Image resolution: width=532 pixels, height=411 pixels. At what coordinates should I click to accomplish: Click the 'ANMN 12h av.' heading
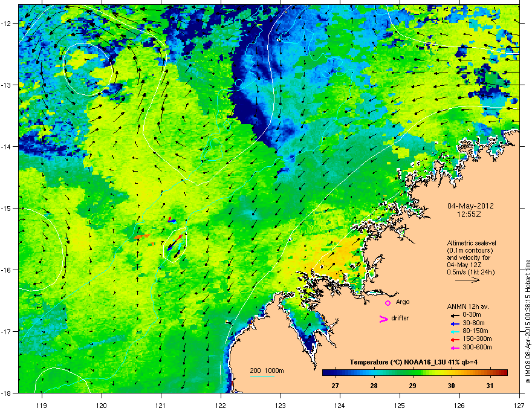(x=468, y=306)
